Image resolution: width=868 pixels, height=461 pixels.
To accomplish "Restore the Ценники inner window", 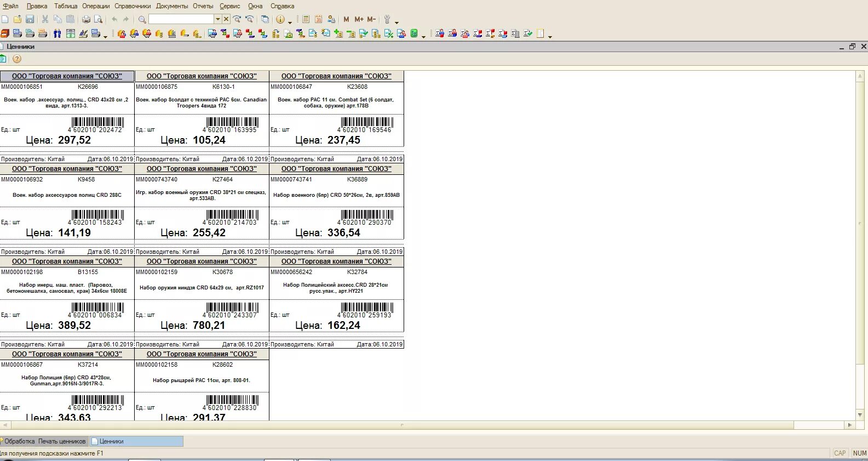I will pos(852,47).
